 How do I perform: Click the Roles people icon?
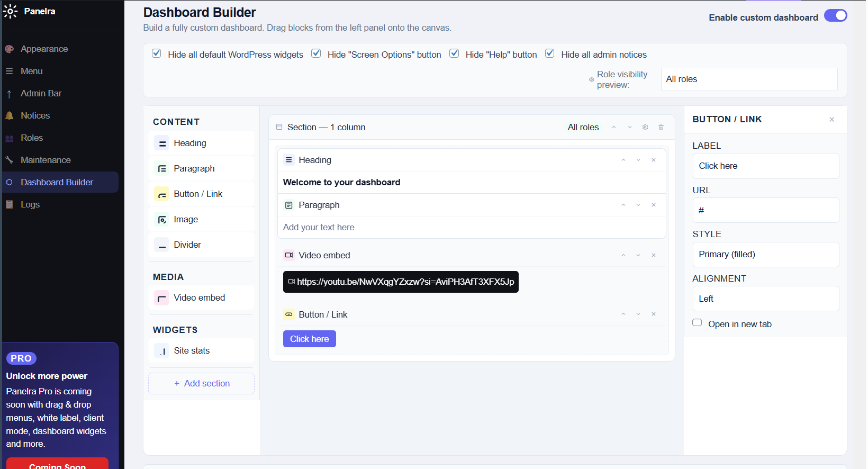pyautogui.click(x=9, y=138)
